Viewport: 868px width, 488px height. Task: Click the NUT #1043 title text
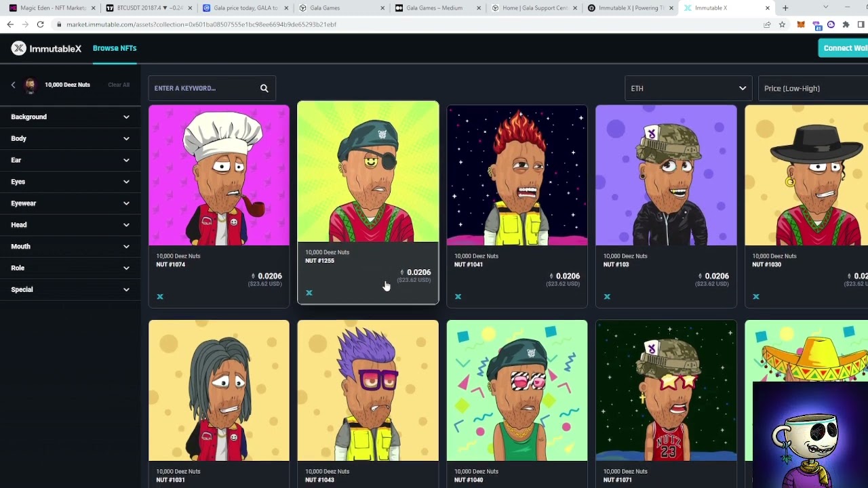(319, 480)
